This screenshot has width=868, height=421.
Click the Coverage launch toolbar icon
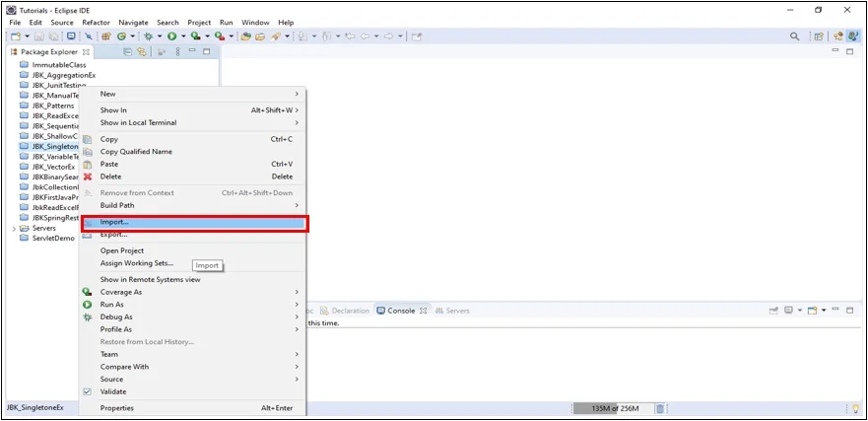point(195,36)
